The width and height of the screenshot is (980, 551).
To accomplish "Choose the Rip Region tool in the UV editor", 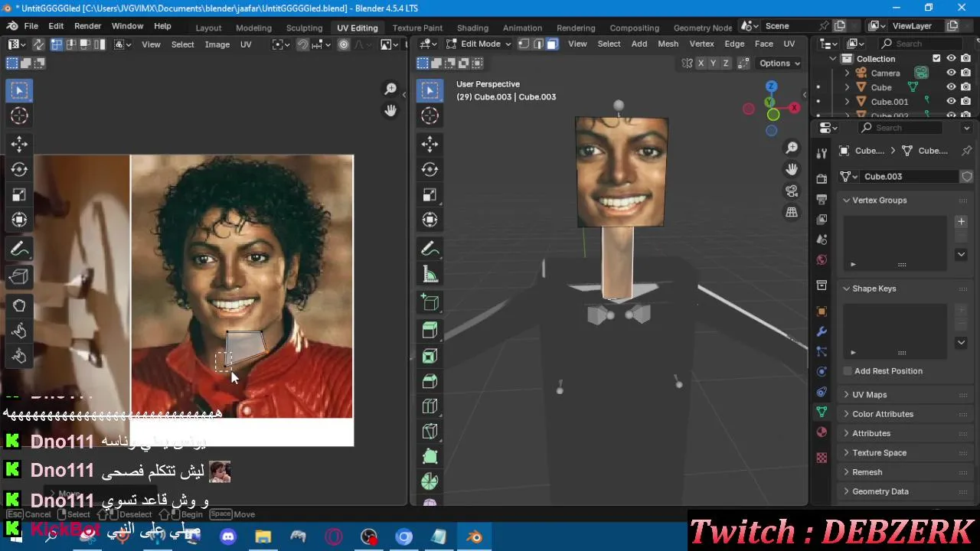I will [19, 276].
